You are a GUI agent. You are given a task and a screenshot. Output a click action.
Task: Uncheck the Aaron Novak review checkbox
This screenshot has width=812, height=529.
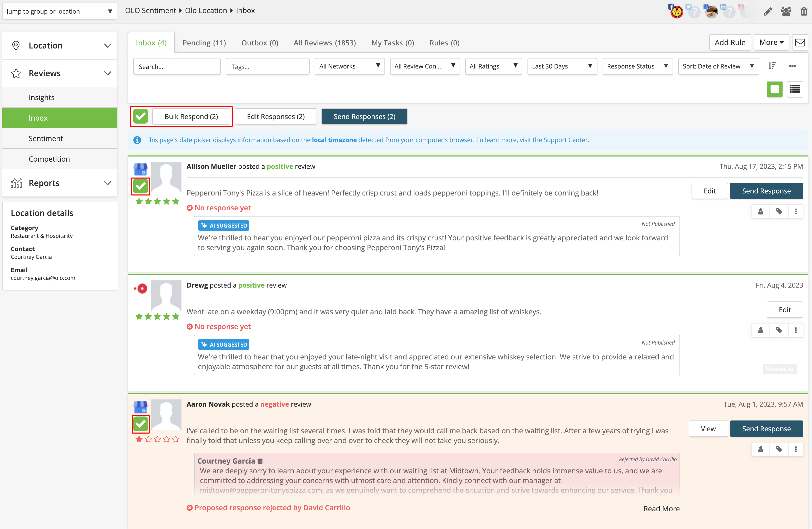tap(140, 424)
